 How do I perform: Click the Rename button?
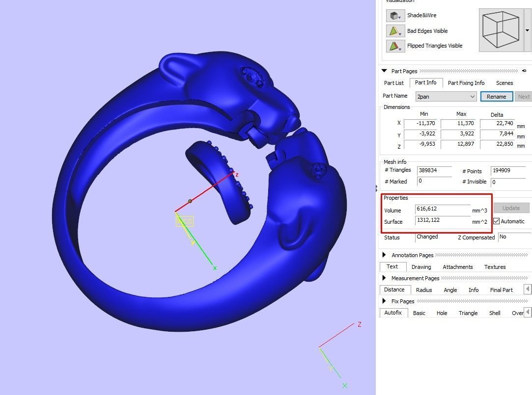tap(496, 97)
